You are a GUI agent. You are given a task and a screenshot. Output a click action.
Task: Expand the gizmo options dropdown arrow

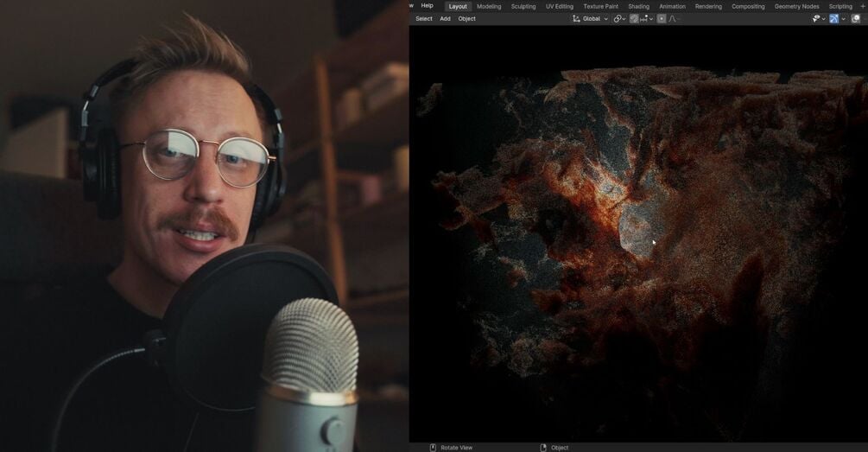coord(843,19)
